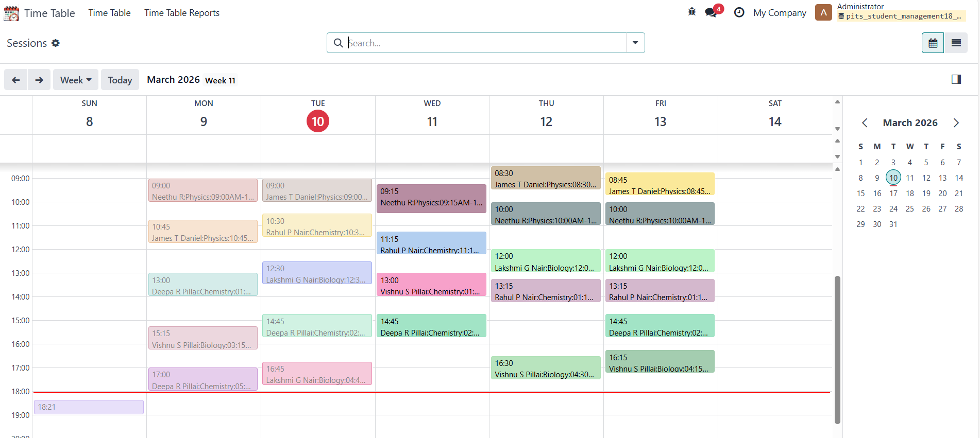
Task: Open the Monday 13:00 Deepa R Pillai session
Action: (x=203, y=285)
